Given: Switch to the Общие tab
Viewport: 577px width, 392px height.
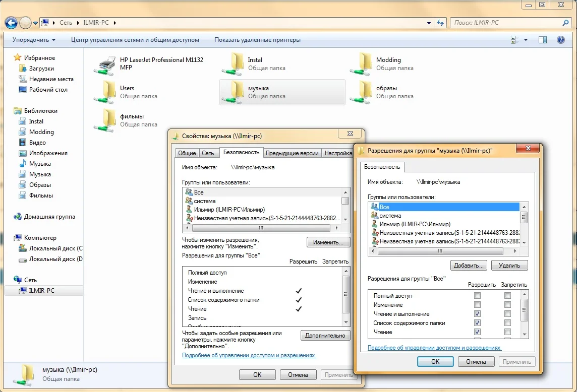Looking at the screenshot, I should pyautogui.click(x=187, y=153).
